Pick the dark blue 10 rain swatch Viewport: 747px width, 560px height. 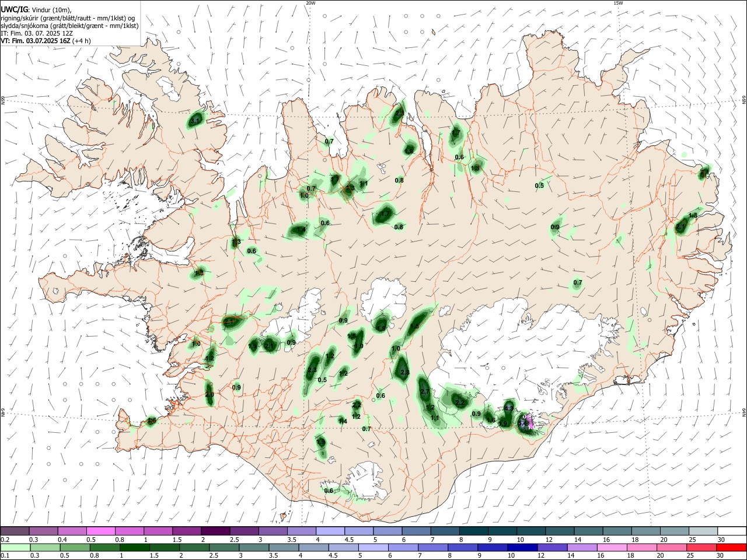[521, 547]
